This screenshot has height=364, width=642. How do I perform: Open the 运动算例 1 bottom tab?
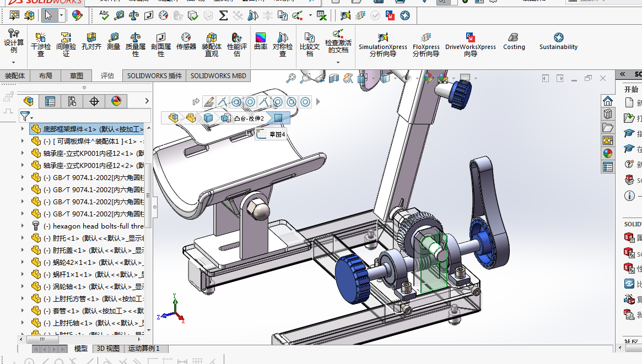[144, 349]
